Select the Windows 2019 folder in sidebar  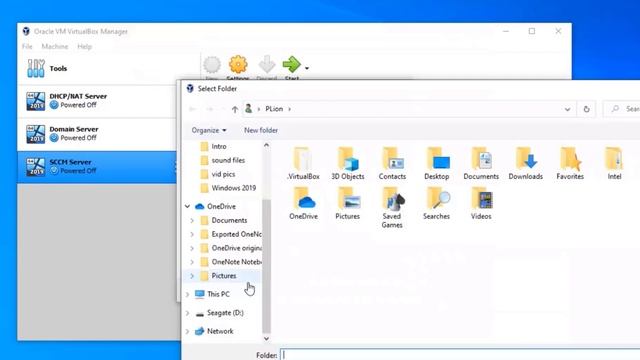[233, 188]
